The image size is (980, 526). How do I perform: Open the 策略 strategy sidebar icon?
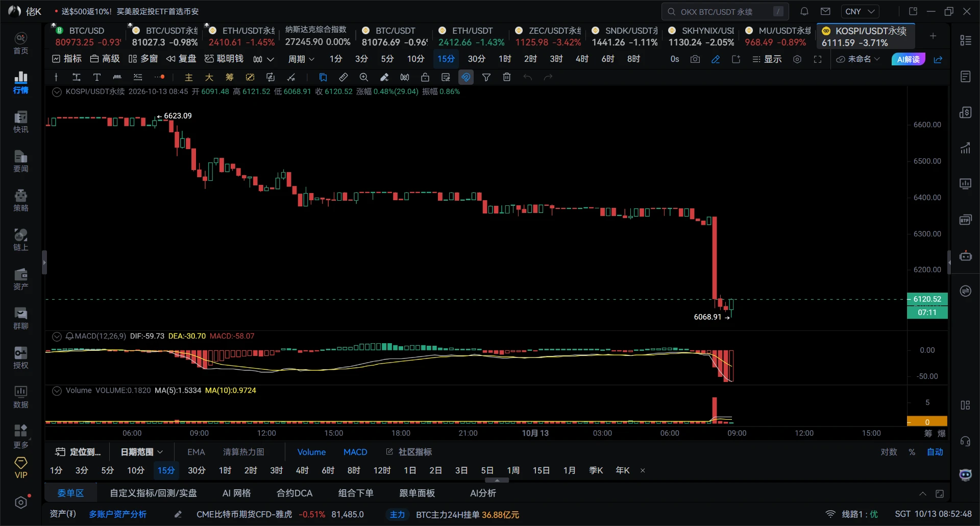pyautogui.click(x=21, y=200)
